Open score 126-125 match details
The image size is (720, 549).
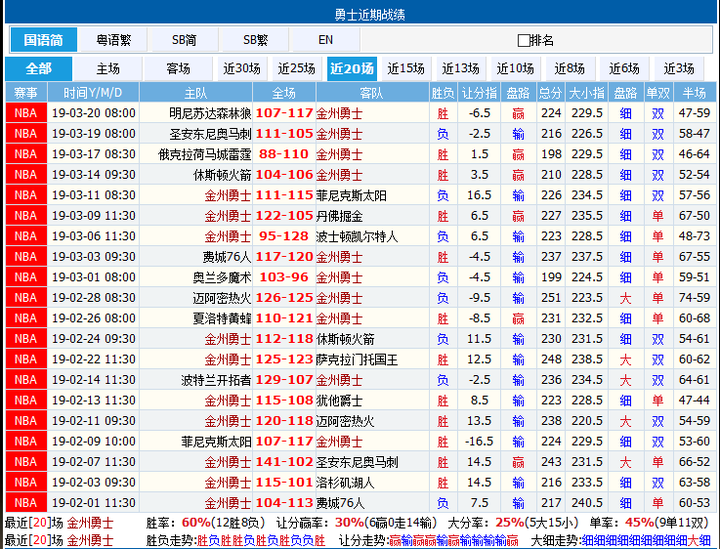click(x=284, y=298)
